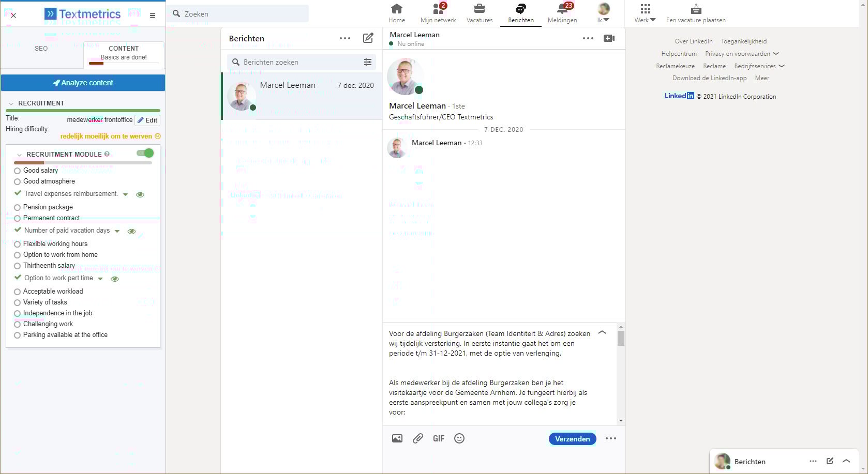Image resolution: width=868 pixels, height=474 pixels.
Task: Open Reclamekeuze link
Action: pos(675,66)
